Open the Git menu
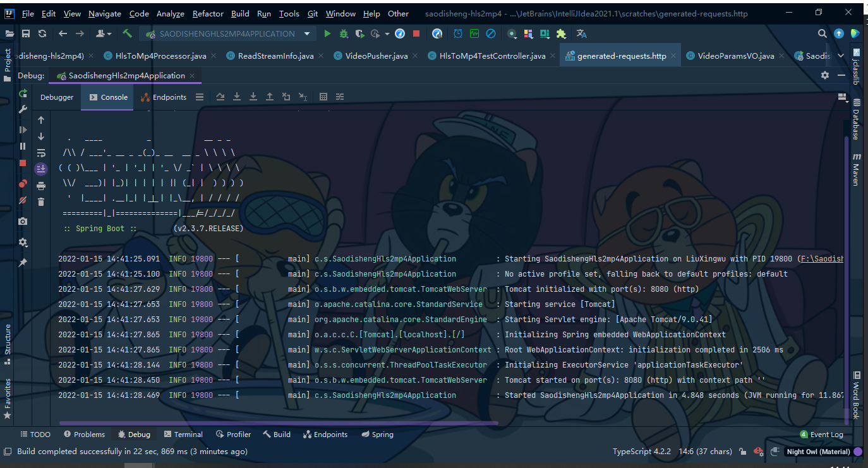868x468 pixels. (x=313, y=13)
